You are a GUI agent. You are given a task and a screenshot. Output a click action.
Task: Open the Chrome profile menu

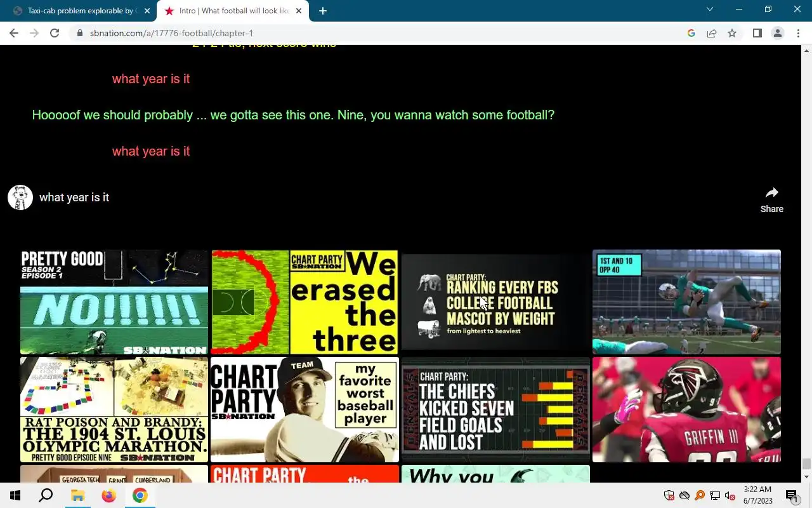(x=777, y=33)
